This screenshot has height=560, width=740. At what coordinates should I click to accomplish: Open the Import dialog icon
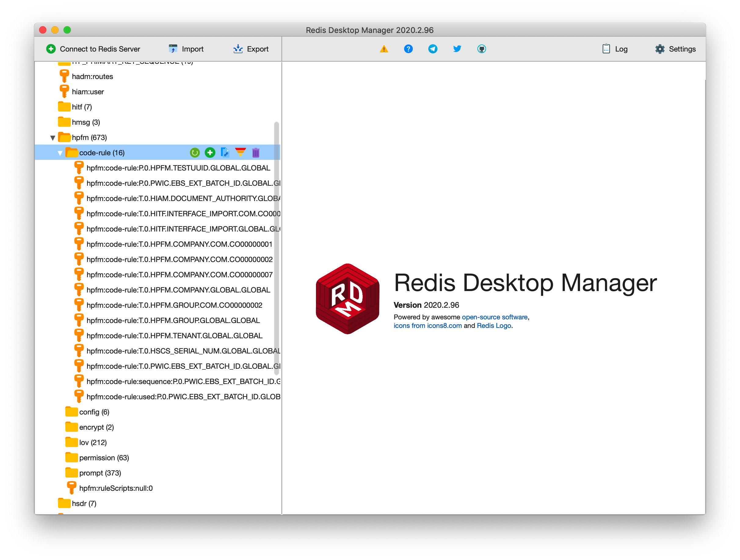(x=173, y=49)
